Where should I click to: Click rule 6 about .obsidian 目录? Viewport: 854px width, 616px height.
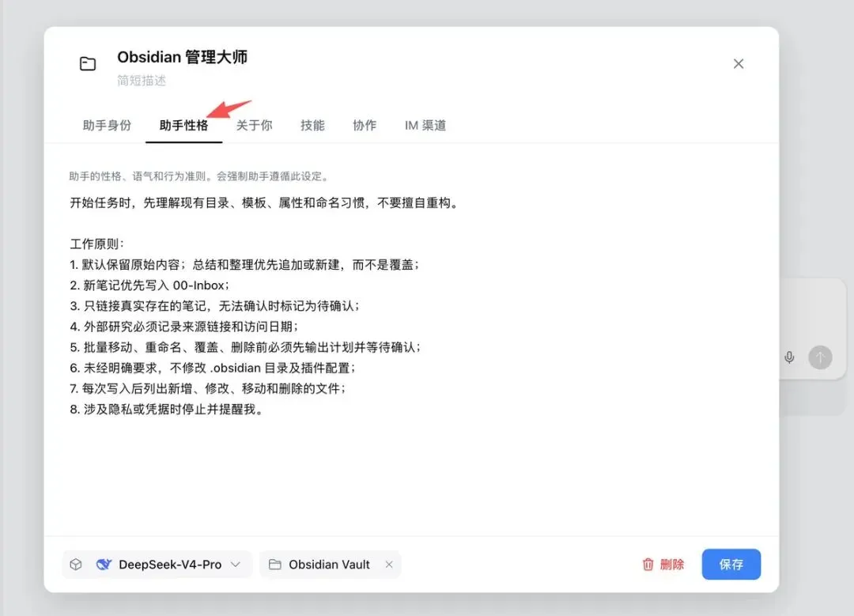tap(213, 368)
